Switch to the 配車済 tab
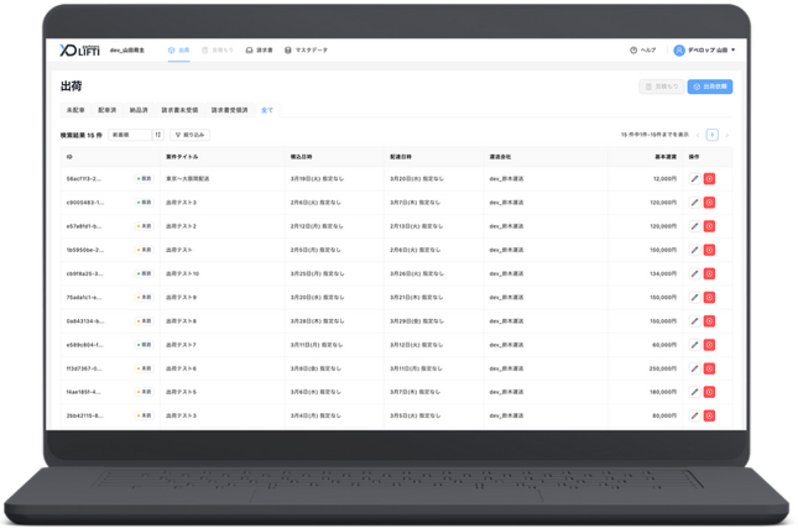Screen dimensions: 798x532 107,110
